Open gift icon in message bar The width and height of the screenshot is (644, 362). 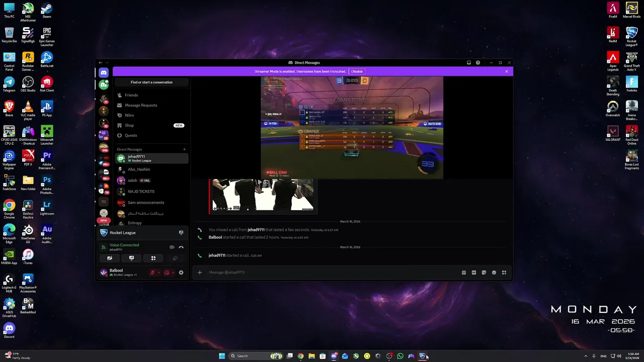[x=464, y=273]
